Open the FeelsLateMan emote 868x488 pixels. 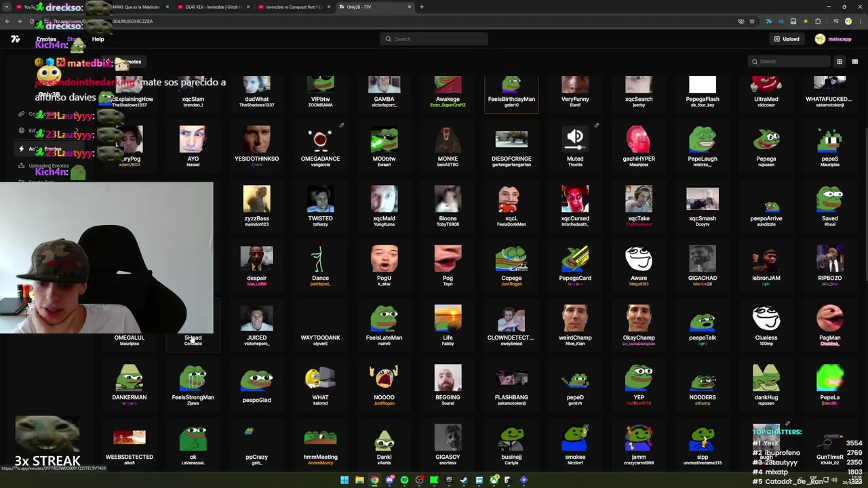coord(384,325)
